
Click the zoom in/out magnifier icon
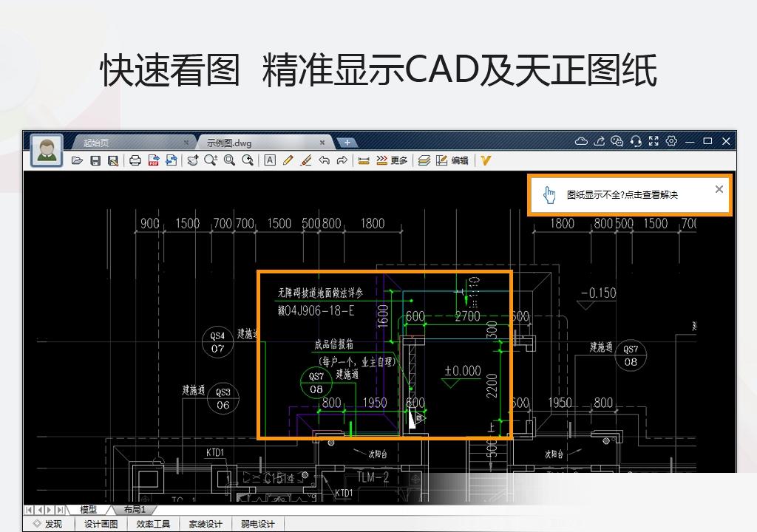click(x=211, y=160)
